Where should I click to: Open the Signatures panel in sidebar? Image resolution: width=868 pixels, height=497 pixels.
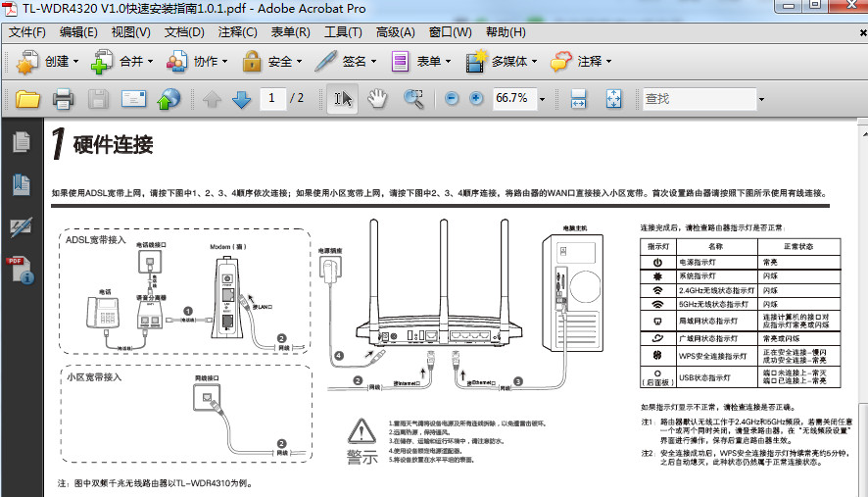[x=21, y=226]
